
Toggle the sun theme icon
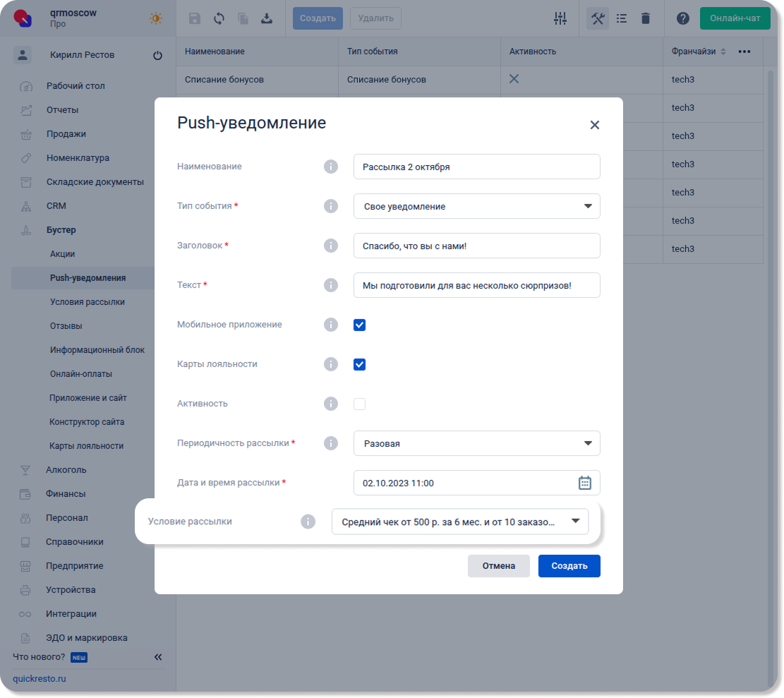click(x=155, y=18)
